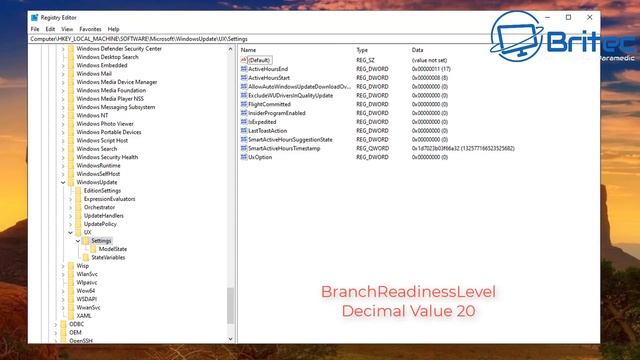This screenshot has width=640, height=360.
Task: Expand the Orchestrator tree node
Action: pyautogui.click(x=71, y=207)
